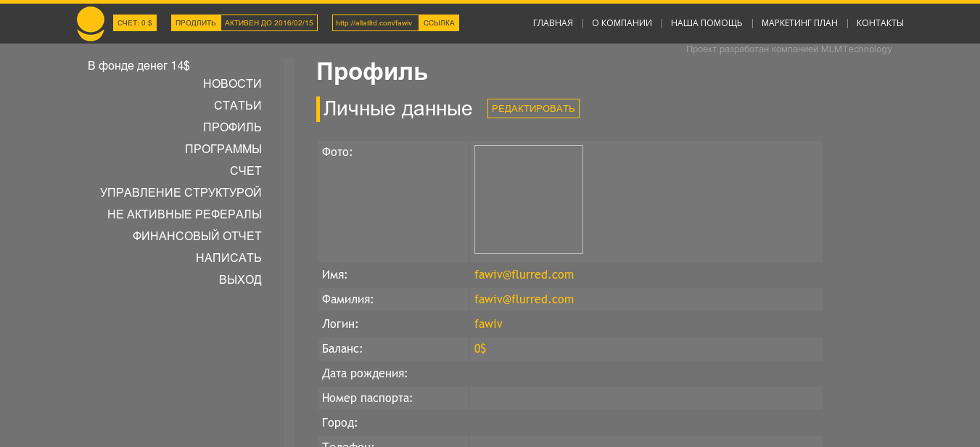Go to СТАТЬИ in the sidebar
This screenshot has height=447, width=980.
click(x=238, y=106)
